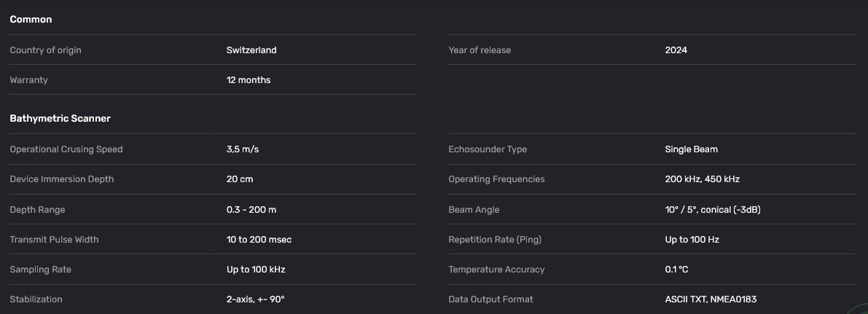This screenshot has height=314, width=868.
Task: Click the Operational Crusing Speed label
Action: point(66,149)
